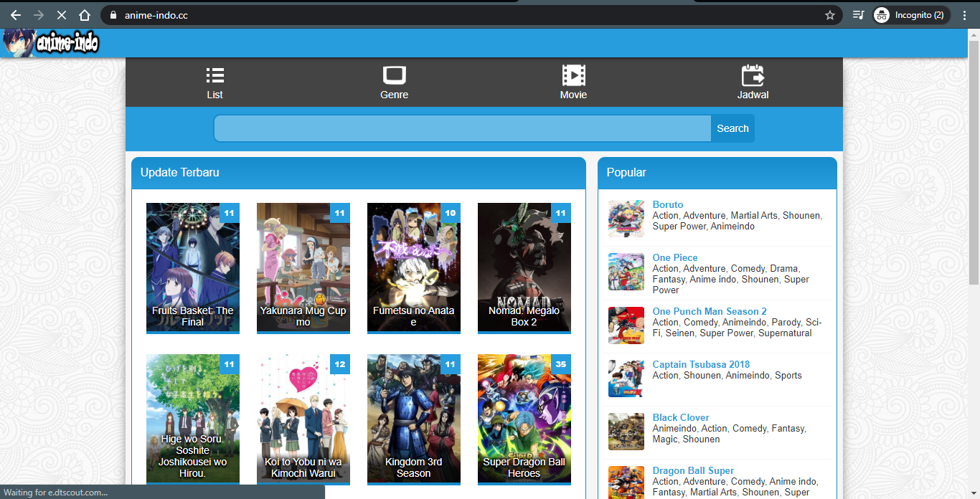The image size is (980, 499).
Task: Bookmark this page with the star icon
Action: 830,15
